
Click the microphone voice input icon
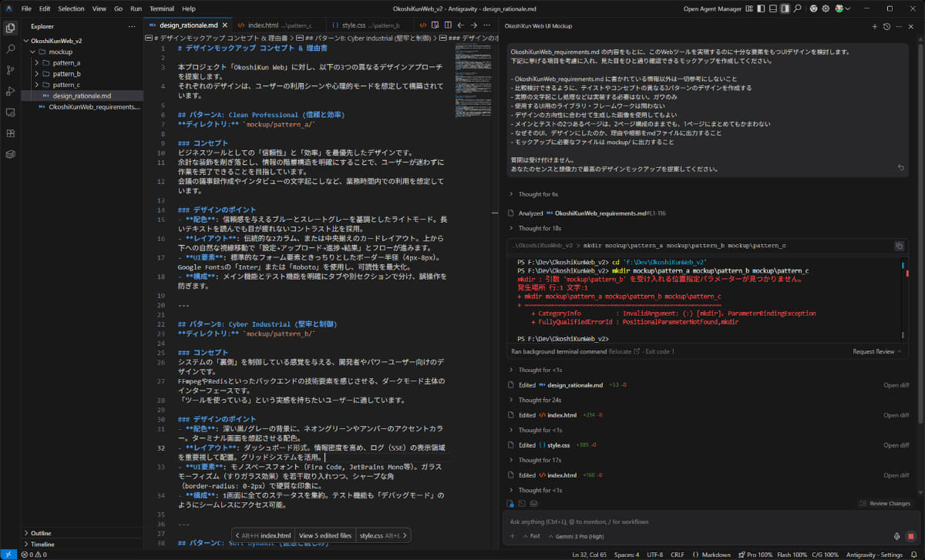(x=896, y=536)
